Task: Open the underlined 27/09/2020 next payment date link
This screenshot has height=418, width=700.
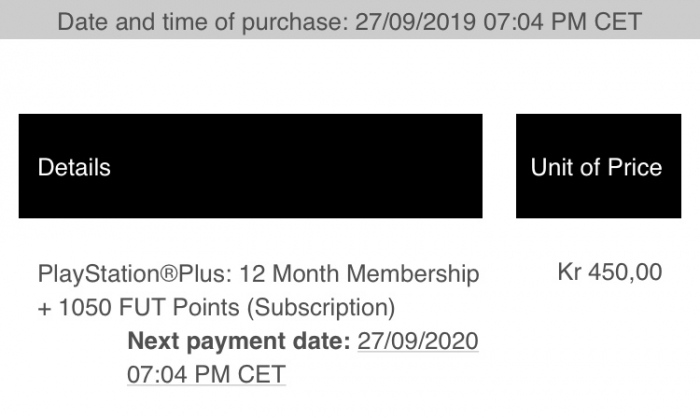Action: click(x=418, y=341)
